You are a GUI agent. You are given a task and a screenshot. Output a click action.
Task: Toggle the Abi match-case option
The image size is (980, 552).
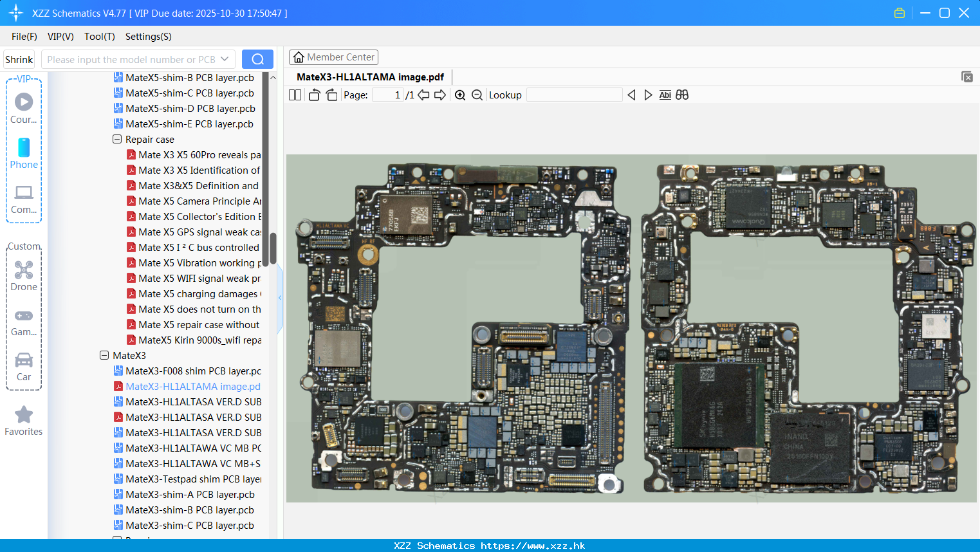point(665,95)
